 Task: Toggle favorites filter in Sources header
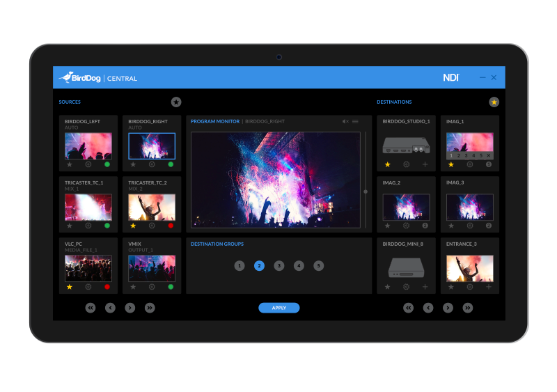tap(176, 102)
